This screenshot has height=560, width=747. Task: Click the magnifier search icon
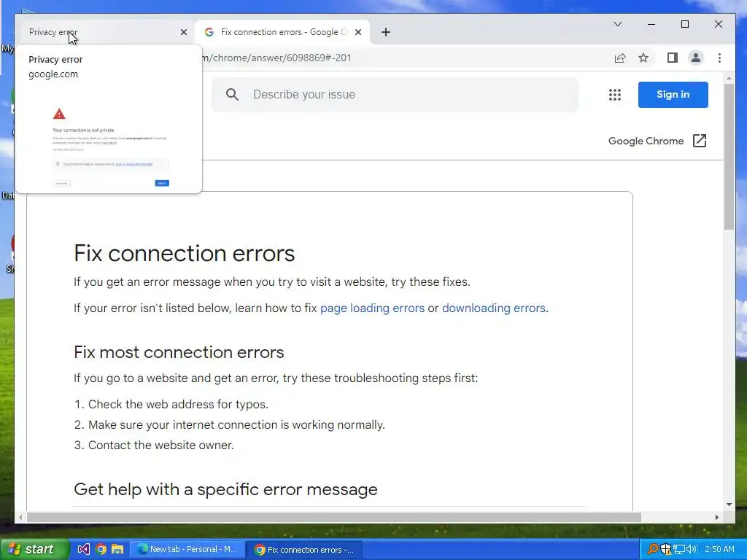click(233, 94)
